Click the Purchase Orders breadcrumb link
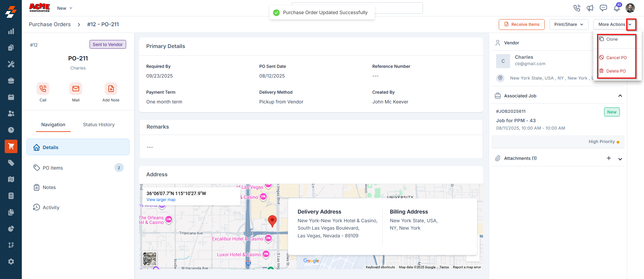Screen dimensions: 644x279 click(50, 25)
